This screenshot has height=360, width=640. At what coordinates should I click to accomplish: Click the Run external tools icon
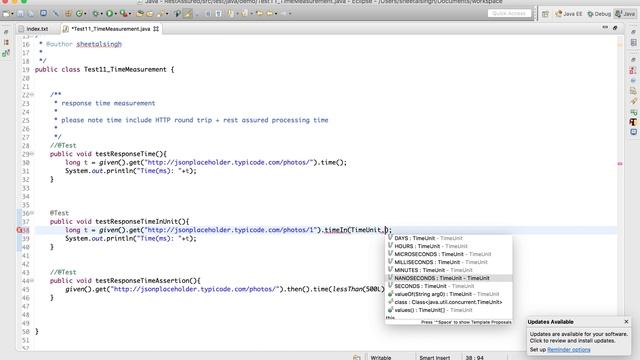(124, 13)
